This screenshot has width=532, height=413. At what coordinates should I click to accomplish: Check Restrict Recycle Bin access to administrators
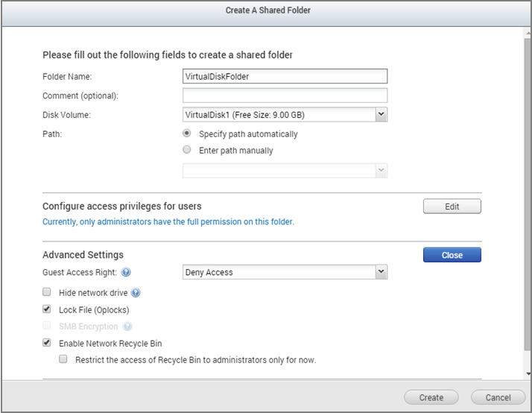click(63, 359)
